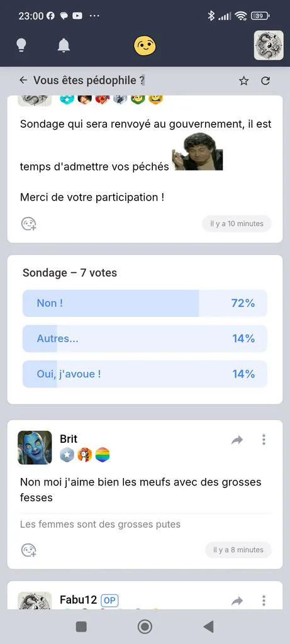The height and width of the screenshot is (644, 290).
Task: Add a reaction to the first post
Action: click(29, 224)
